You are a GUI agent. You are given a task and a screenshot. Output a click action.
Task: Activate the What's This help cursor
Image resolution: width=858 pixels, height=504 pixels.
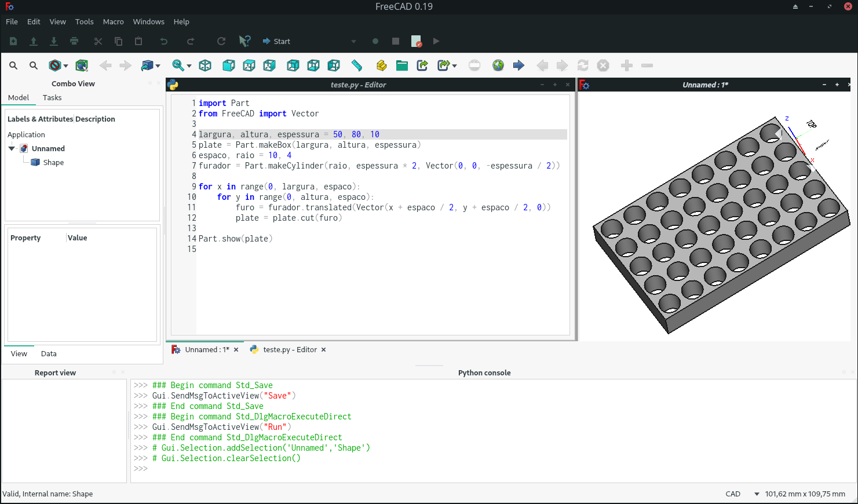click(244, 41)
